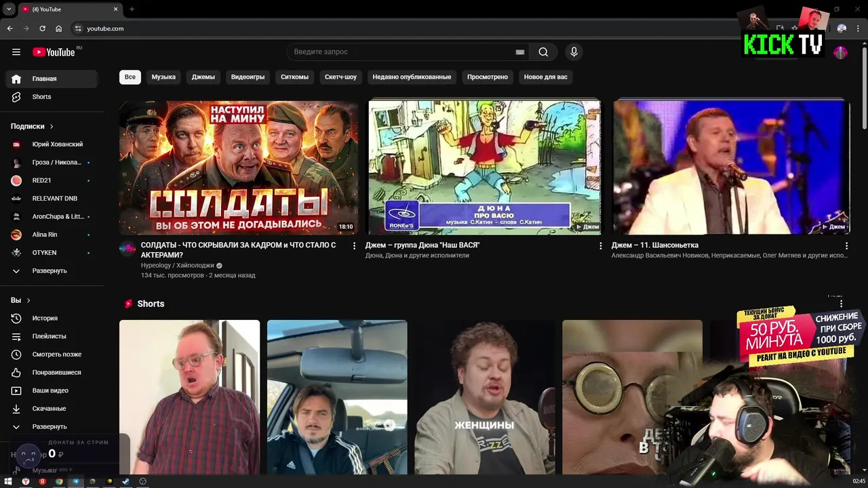Open RED21 channel
This screenshot has height=488, width=868.
point(52,180)
